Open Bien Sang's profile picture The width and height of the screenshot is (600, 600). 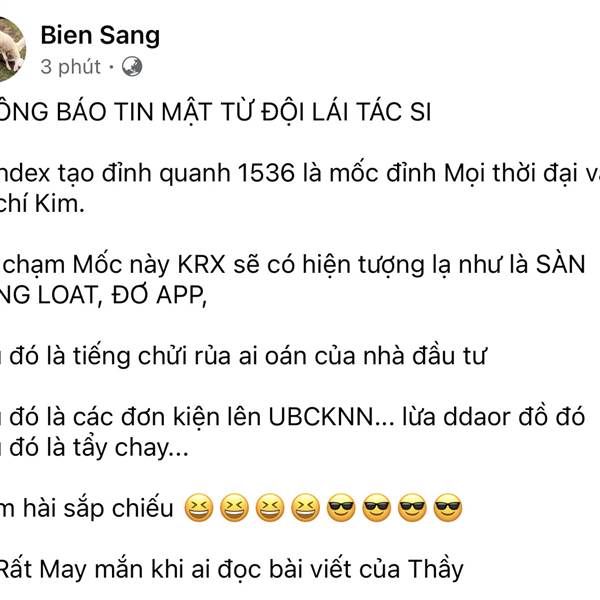[x=10, y=49]
